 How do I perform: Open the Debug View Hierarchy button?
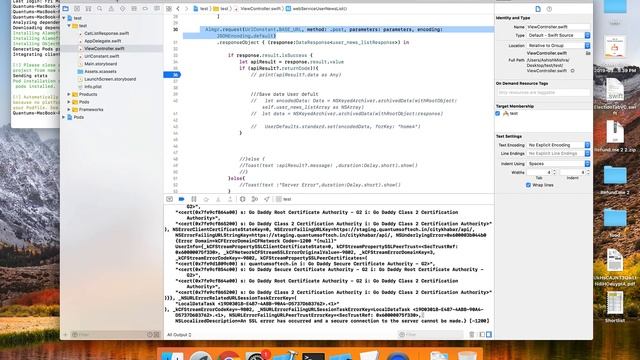pos(242,199)
